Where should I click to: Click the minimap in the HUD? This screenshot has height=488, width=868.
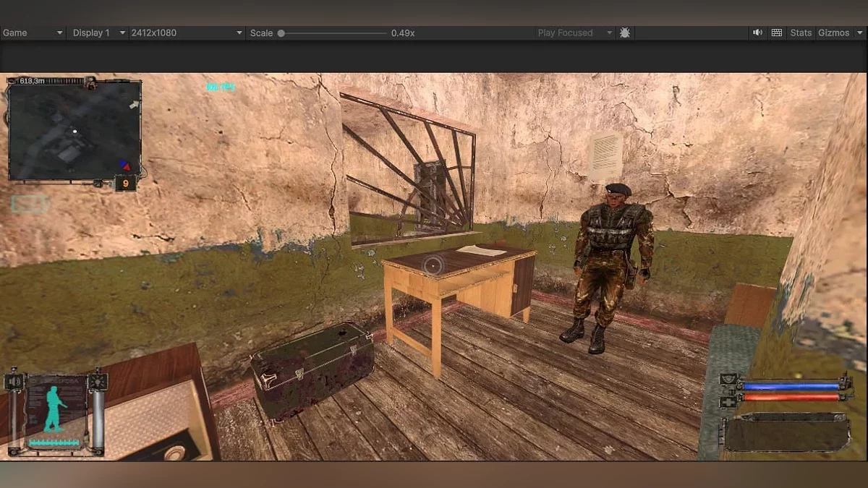(x=74, y=130)
